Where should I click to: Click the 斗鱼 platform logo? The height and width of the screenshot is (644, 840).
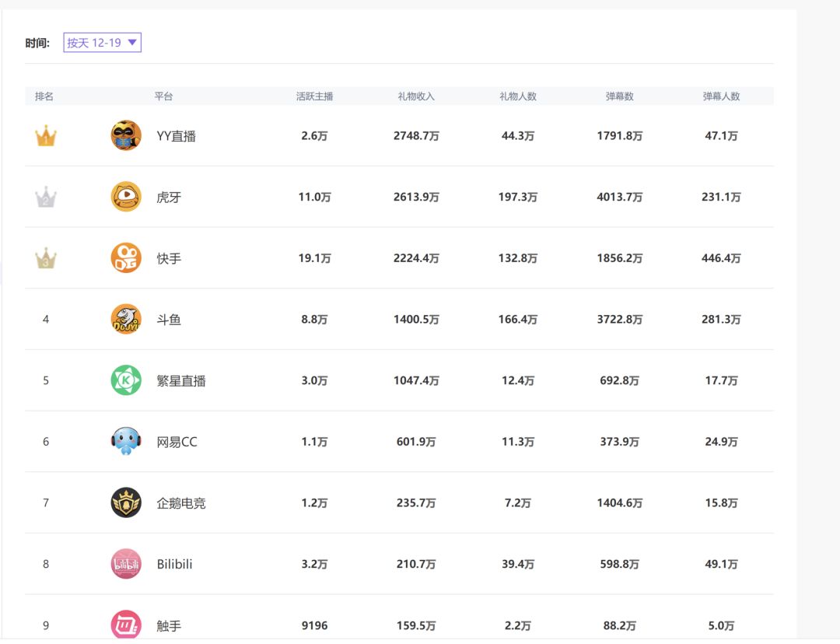pos(126,320)
